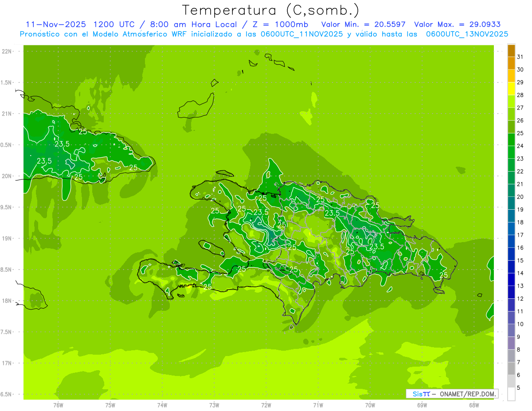Click the yellow swatch between 28 and 29
The width and height of the screenshot is (532, 411).
tap(511, 89)
